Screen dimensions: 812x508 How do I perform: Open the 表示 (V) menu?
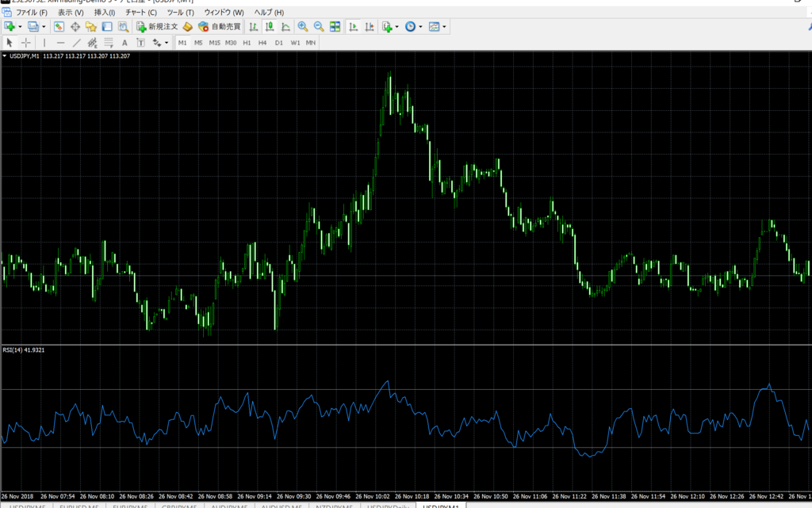click(x=71, y=13)
